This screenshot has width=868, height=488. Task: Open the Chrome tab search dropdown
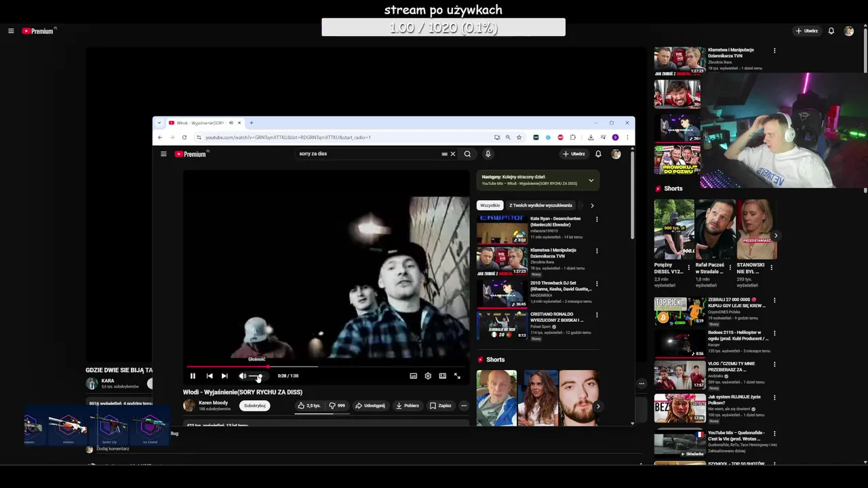tap(159, 123)
